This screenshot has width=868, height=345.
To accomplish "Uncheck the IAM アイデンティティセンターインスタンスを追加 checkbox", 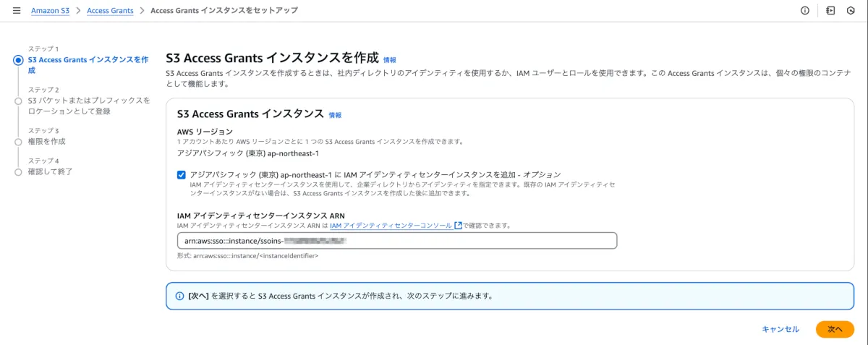I will (x=181, y=174).
